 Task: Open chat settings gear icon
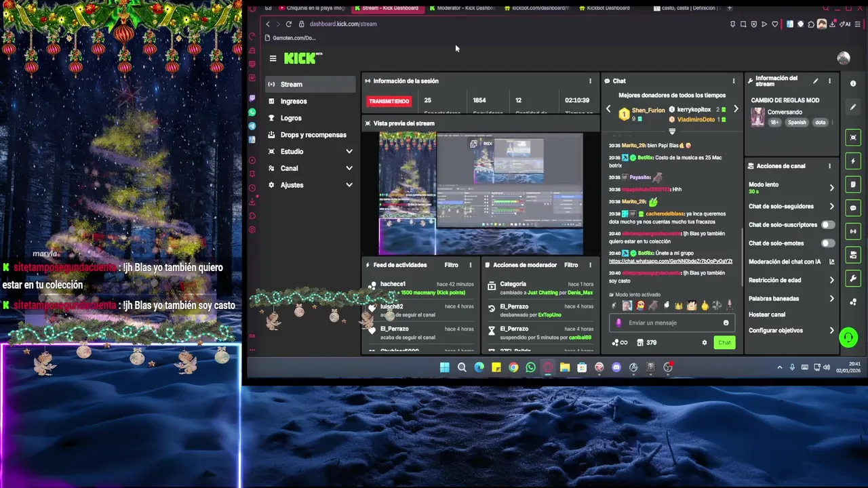[x=704, y=342]
